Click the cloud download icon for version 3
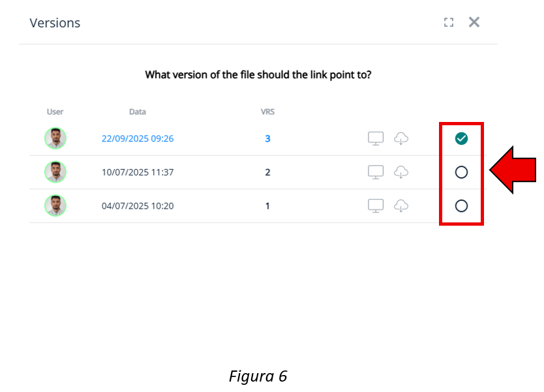 pyautogui.click(x=401, y=138)
